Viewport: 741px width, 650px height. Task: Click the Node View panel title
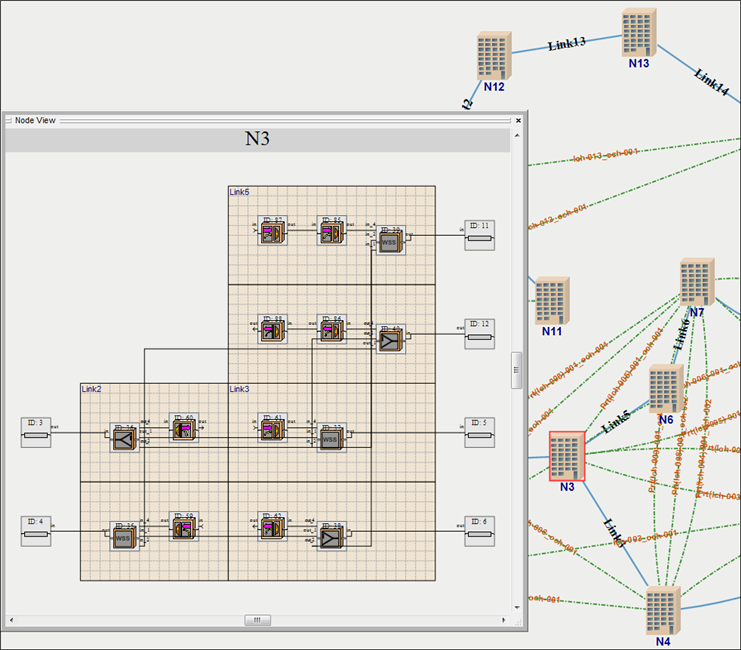pyautogui.click(x=35, y=121)
